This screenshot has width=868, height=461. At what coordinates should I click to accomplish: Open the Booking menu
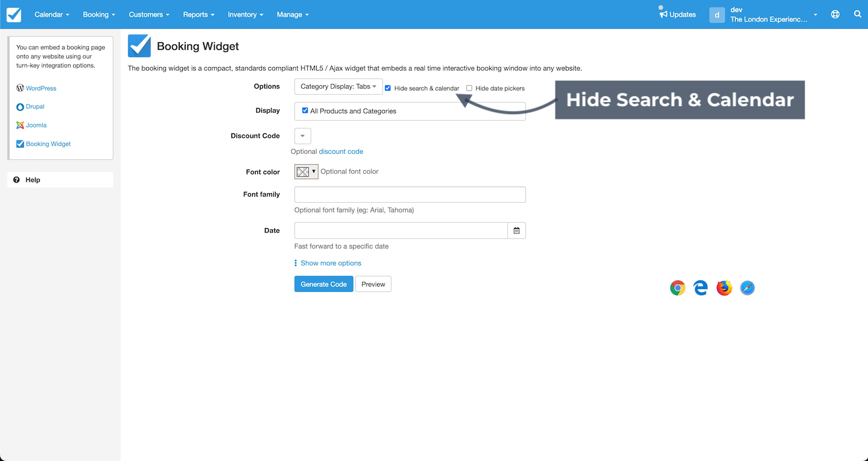[x=99, y=14]
